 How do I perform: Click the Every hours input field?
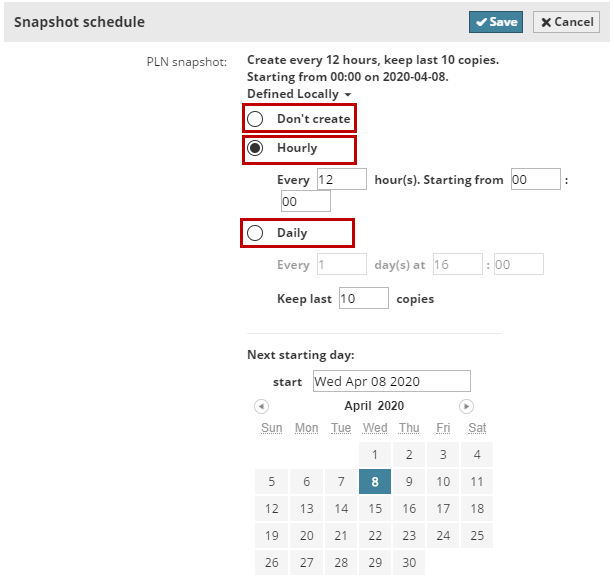tap(342, 180)
